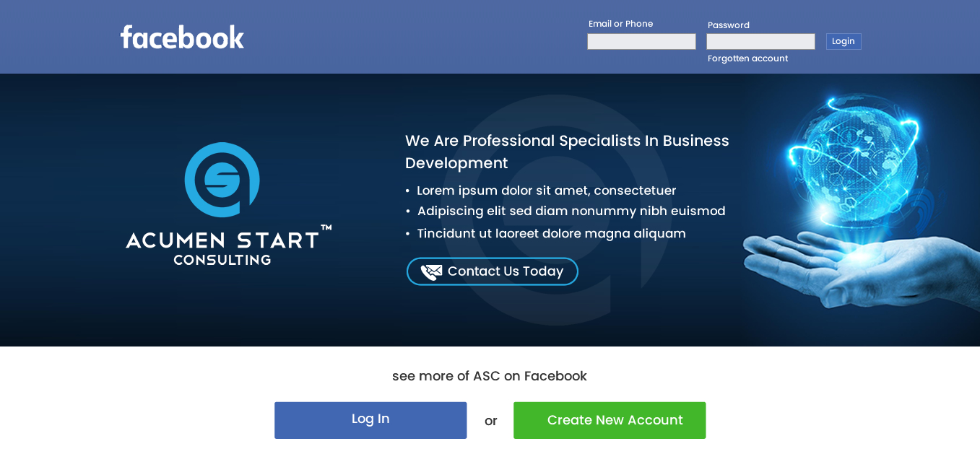Select the Lorem ipsum dolor bullet point
The width and height of the screenshot is (980, 462).
(x=546, y=191)
